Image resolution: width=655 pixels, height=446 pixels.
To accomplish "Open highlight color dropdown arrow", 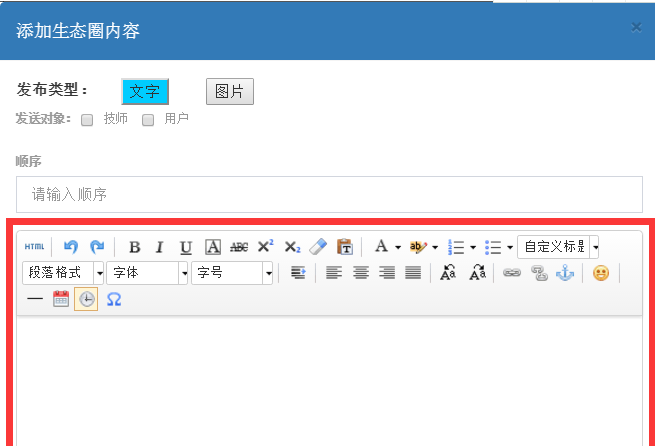I will point(435,247).
